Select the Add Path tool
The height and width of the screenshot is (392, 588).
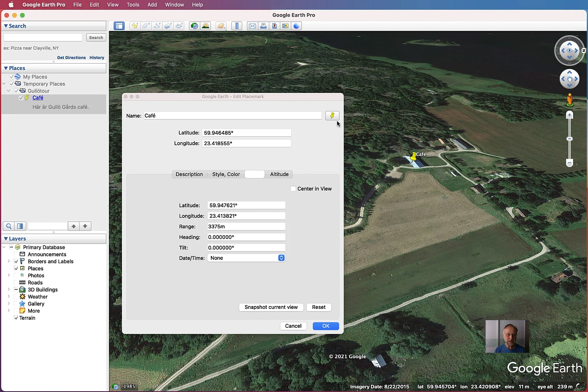(x=157, y=26)
